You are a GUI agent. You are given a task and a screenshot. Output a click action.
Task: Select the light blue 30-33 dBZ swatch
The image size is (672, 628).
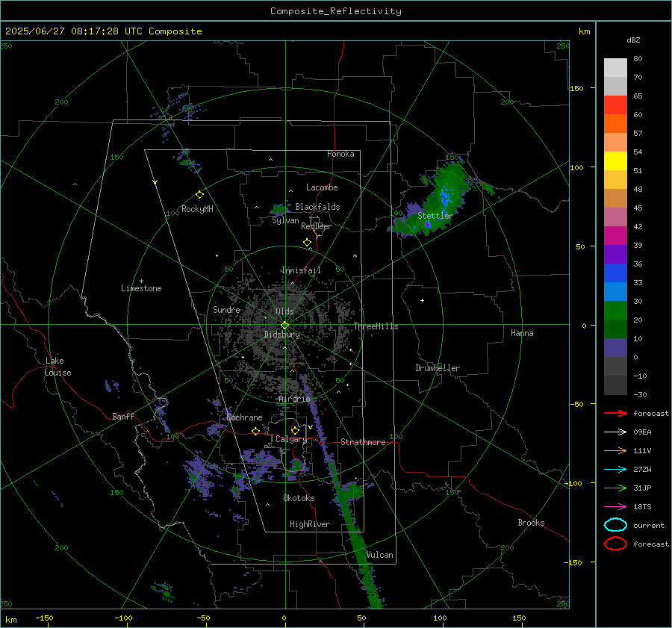[x=615, y=291]
